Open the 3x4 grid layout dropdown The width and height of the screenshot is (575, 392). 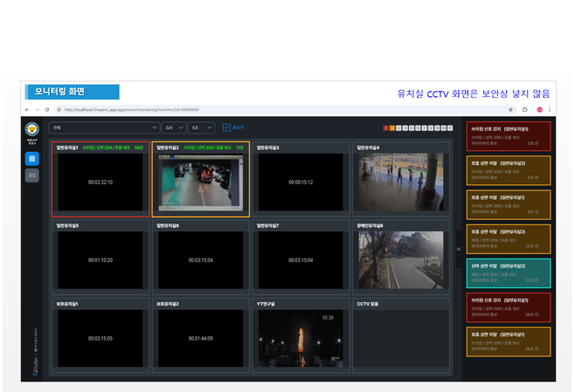click(173, 127)
